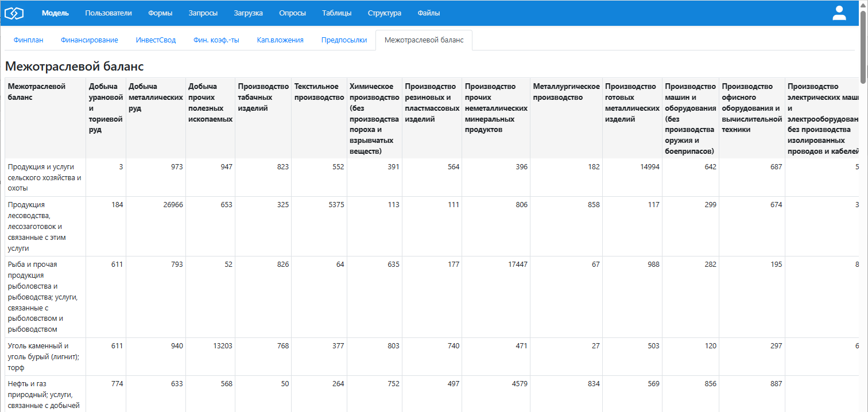Viewport: 868px width, 412px height.
Task: Show the Кап.вложения tab
Action: click(x=280, y=40)
